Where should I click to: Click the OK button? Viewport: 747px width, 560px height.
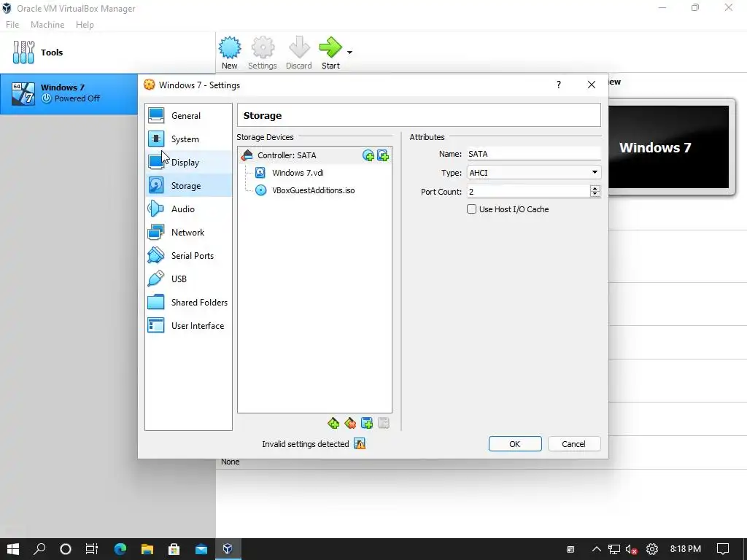coord(515,444)
